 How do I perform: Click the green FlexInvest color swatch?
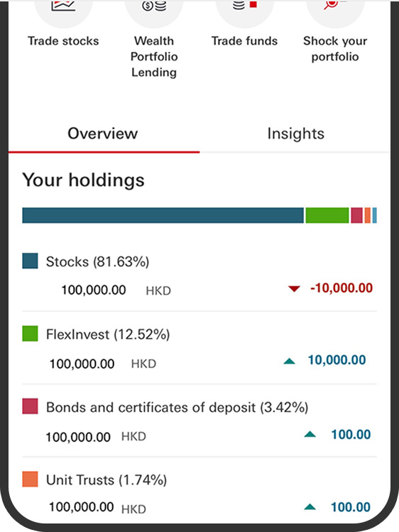click(30, 334)
